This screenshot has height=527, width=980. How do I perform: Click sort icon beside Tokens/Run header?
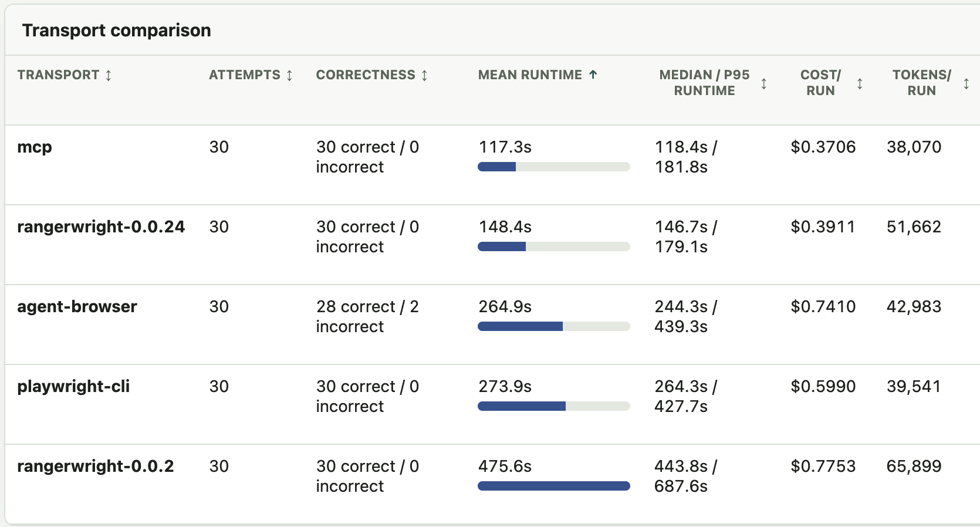[966, 83]
